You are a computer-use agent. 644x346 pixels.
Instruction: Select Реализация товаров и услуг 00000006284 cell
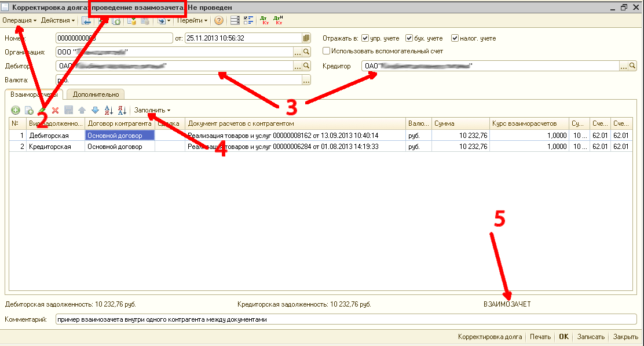pyautogui.click(x=295, y=146)
